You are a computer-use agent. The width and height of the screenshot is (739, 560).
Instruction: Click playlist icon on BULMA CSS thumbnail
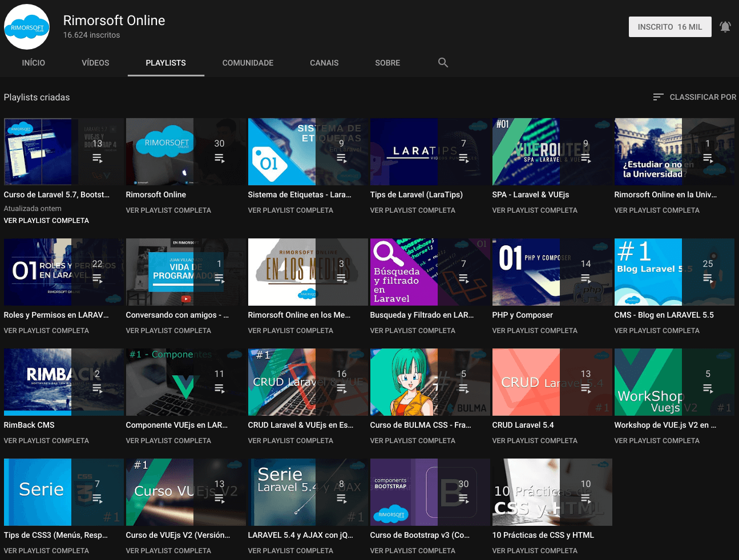tap(463, 388)
